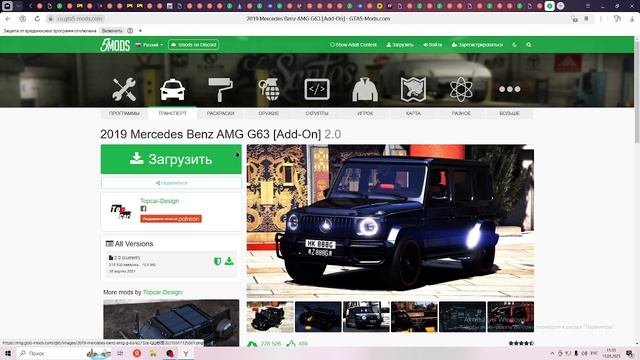The height and width of the screenshot is (360, 640).
Task: Open Topcar-Design link under More mods by
Action: (163, 292)
